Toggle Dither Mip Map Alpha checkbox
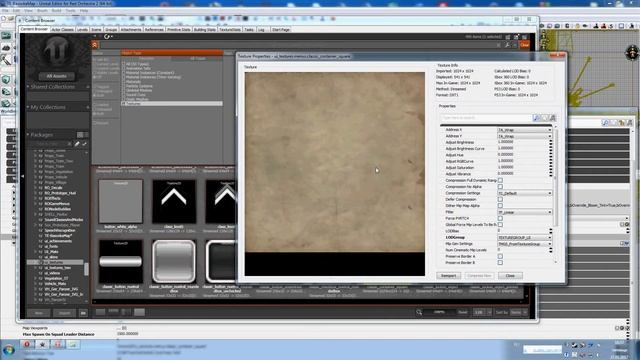This screenshot has width=640, height=360. pyautogui.click(x=500, y=206)
